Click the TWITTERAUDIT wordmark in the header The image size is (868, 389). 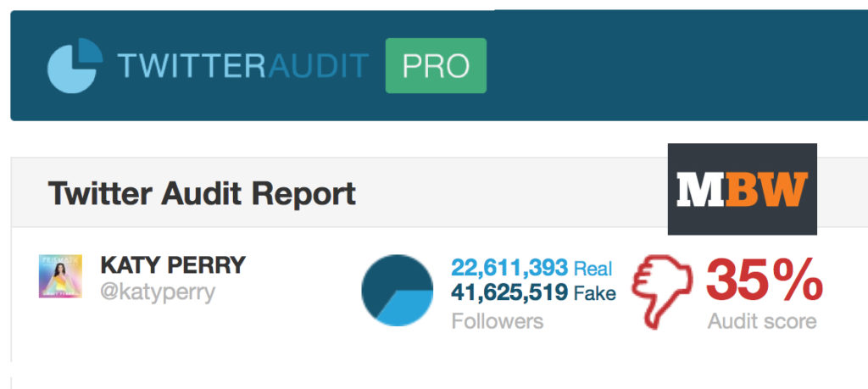click(243, 66)
